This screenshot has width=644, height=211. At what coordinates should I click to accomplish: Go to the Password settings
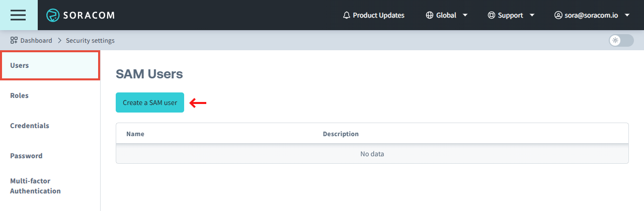[26, 156]
